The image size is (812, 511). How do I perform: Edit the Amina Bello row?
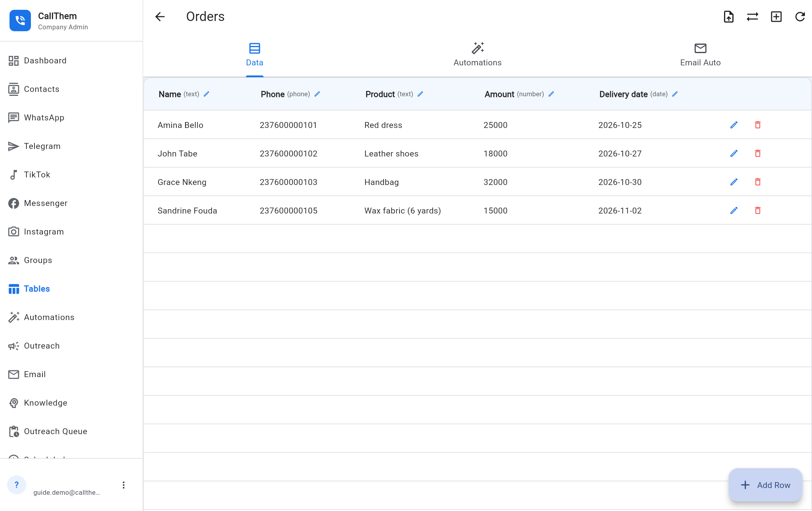coord(734,125)
